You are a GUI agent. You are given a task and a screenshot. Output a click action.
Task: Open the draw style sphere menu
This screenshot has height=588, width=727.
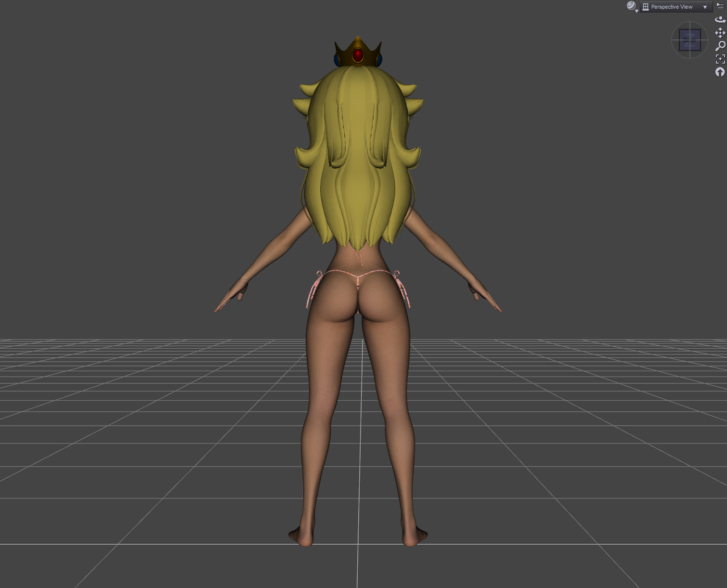pos(632,7)
